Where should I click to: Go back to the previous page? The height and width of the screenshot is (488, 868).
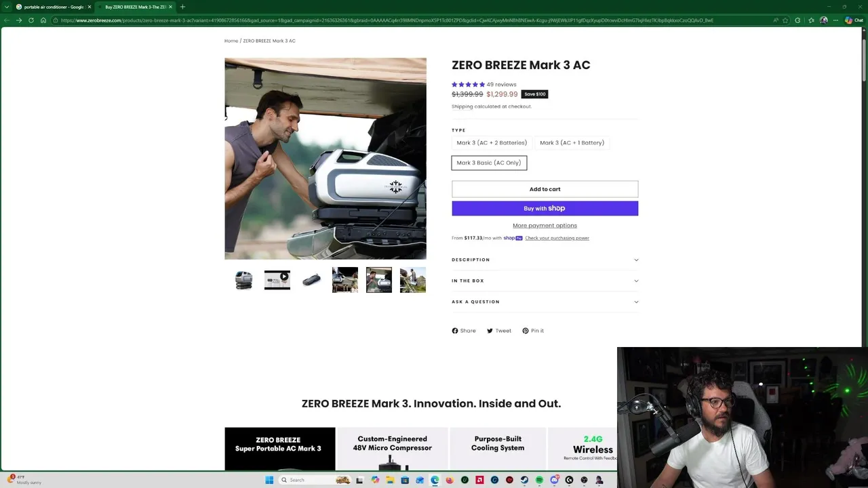(7, 20)
